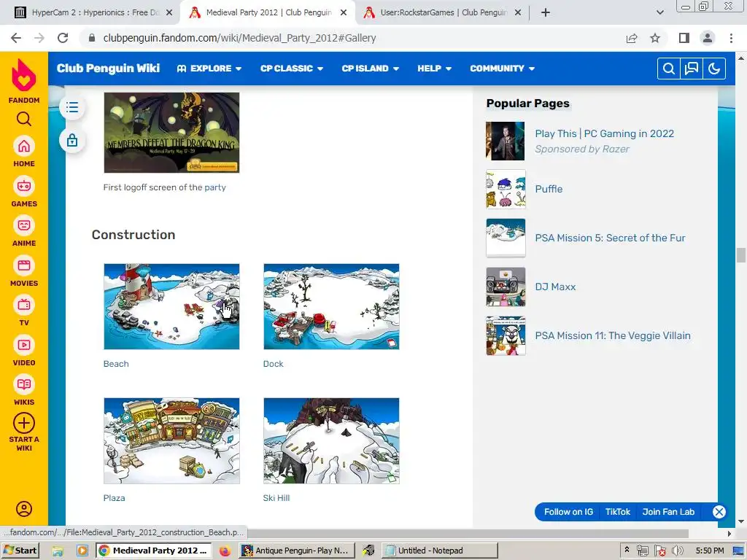The width and height of the screenshot is (747, 560).
Task: Click the Fandom flame logo
Action: pyautogui.click(x=24, y=75)
